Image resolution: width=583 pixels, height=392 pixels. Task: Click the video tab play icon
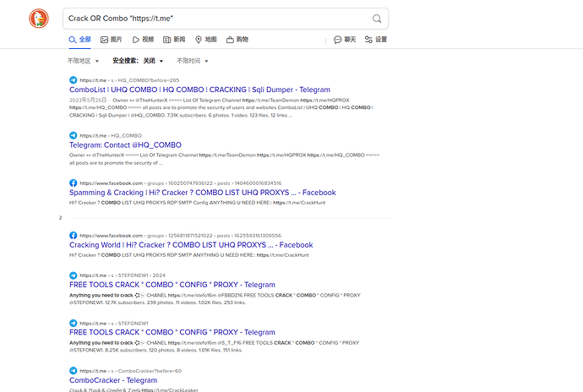(x=136, y=40)
